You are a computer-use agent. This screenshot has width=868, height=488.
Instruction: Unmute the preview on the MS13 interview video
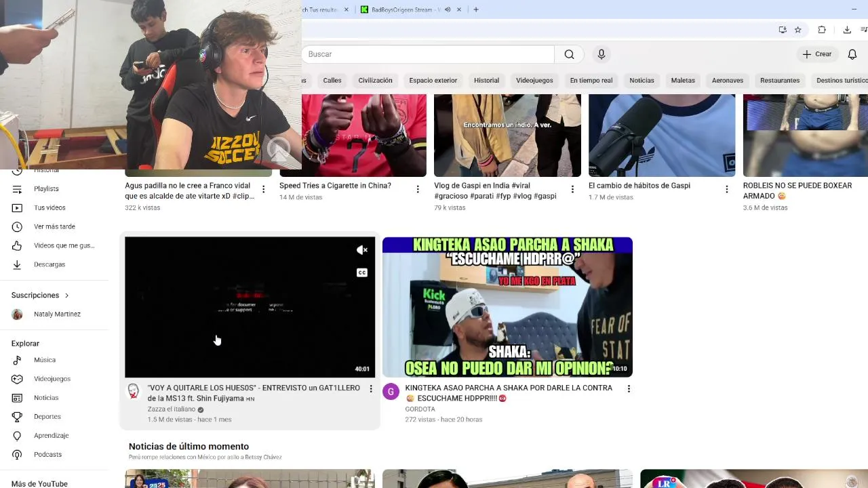pos(362,250)
